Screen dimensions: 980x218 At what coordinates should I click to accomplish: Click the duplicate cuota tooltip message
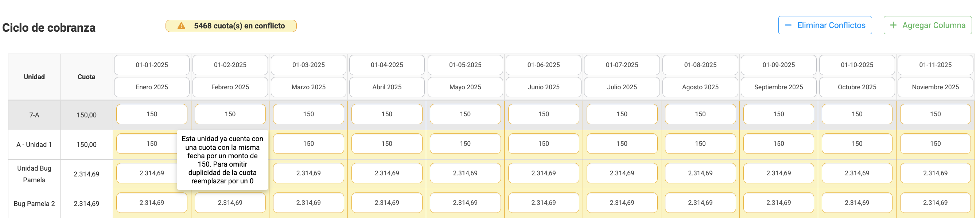(222, 160)
